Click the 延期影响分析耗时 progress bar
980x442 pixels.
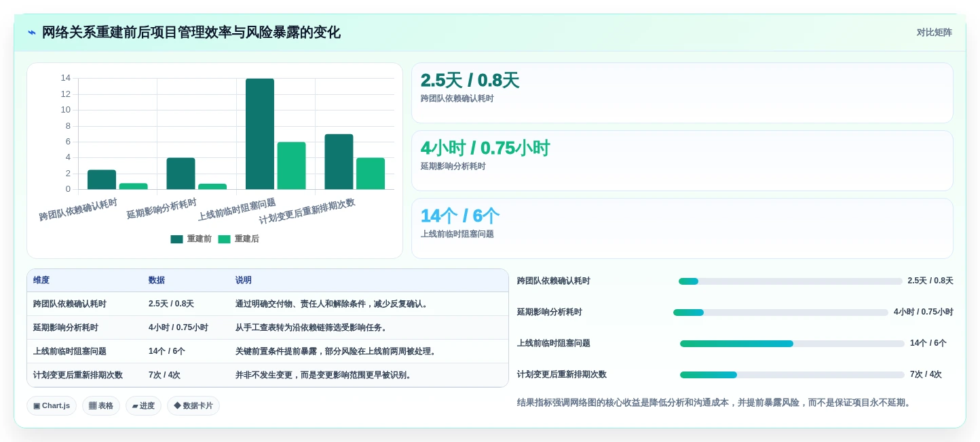coord(780,313)
